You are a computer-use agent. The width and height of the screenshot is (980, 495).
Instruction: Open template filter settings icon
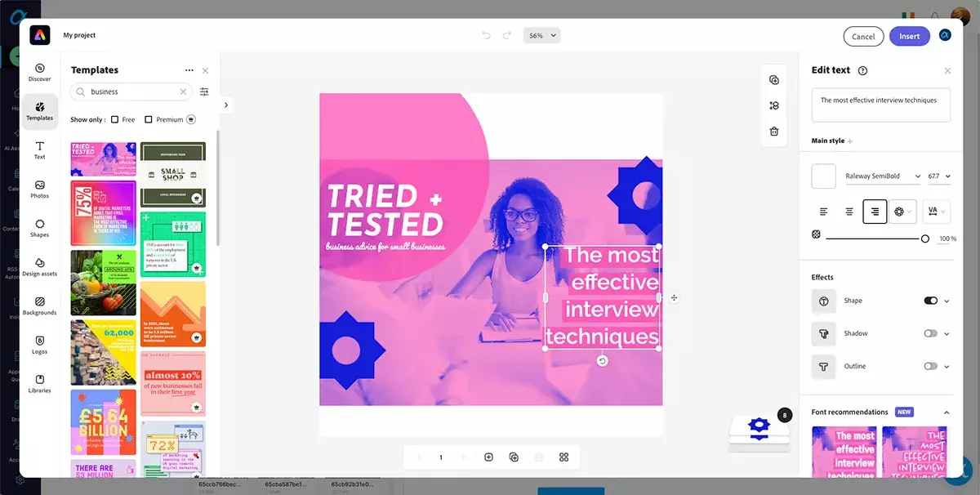(204, 91)
